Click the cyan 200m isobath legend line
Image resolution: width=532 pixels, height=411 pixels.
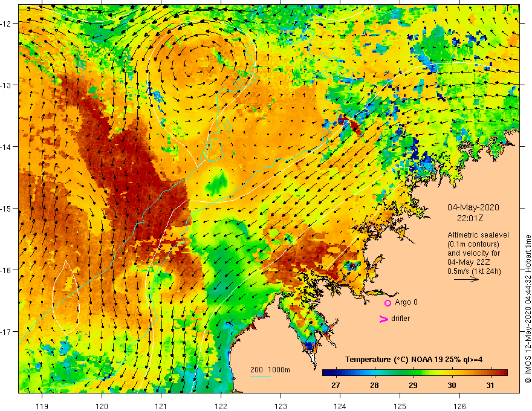pos(260,376)
